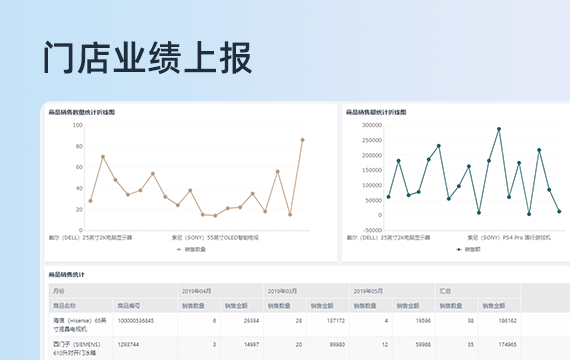Click the amount cell 29394
This screenshot has width=570, height=360.
[x=251, y=321]
